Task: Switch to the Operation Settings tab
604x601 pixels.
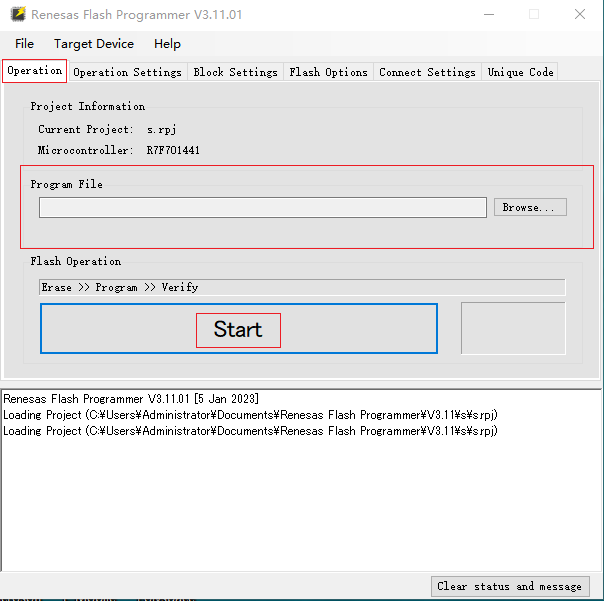Action: click(x=127, y=72)
